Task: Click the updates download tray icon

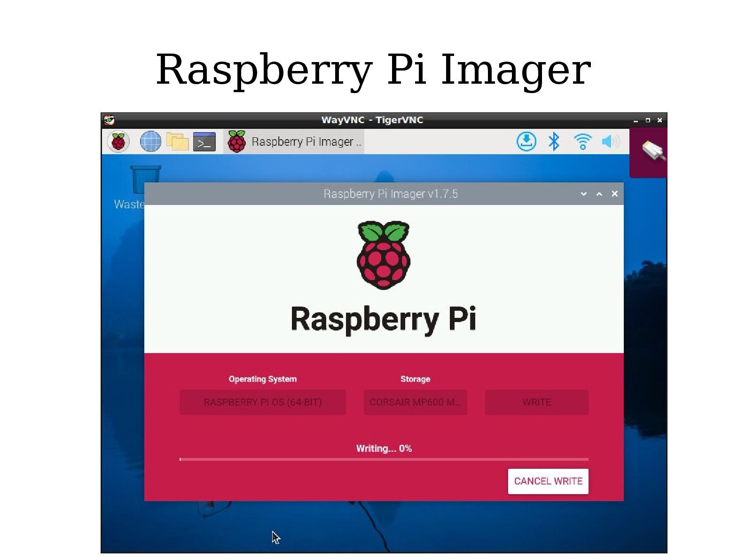Action: click(x=526, y=141)
